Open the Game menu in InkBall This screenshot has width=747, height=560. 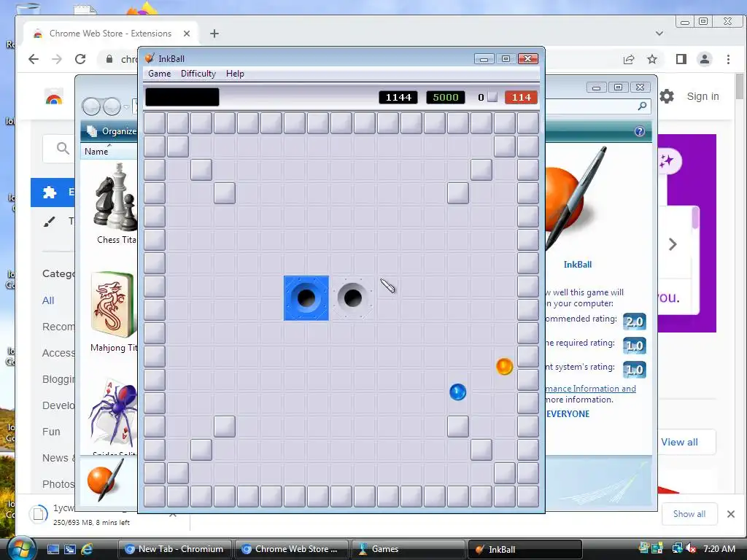click(159, 74)
